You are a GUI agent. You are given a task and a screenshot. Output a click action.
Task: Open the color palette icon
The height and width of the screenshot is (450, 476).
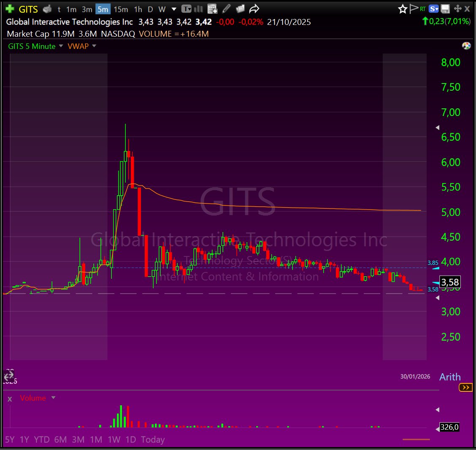coord(466,46)
